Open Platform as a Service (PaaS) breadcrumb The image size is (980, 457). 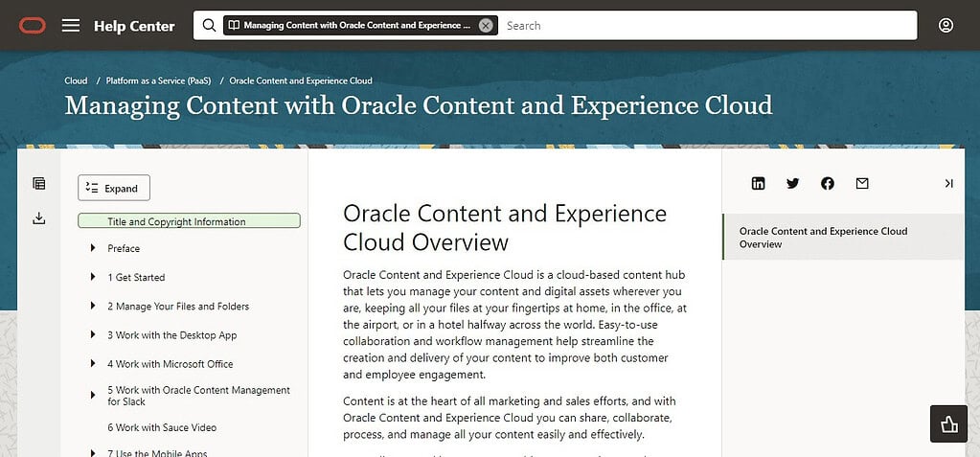click(159, 80)
